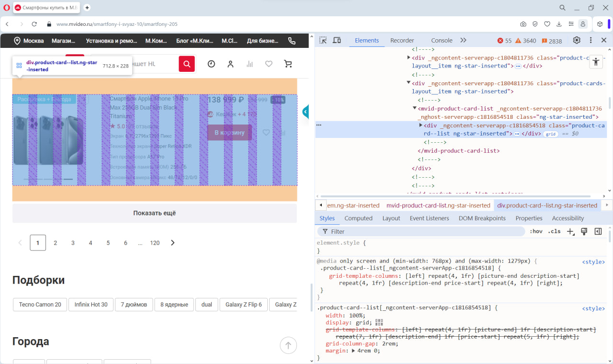The width and height of the screenshot is (613, 364).
Task: Open comparison bar chart icon in header
Action: [250, 64]
